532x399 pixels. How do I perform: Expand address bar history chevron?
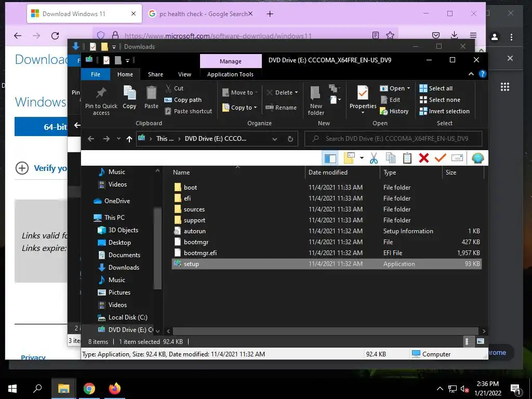pos(275,139)
